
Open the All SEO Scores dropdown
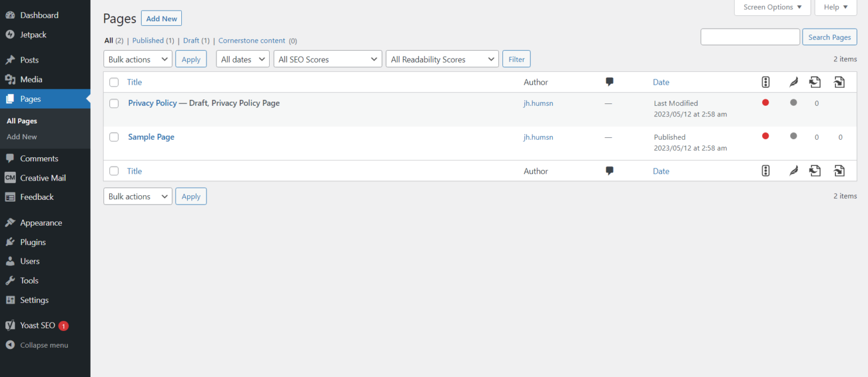[x=328, y=58]
